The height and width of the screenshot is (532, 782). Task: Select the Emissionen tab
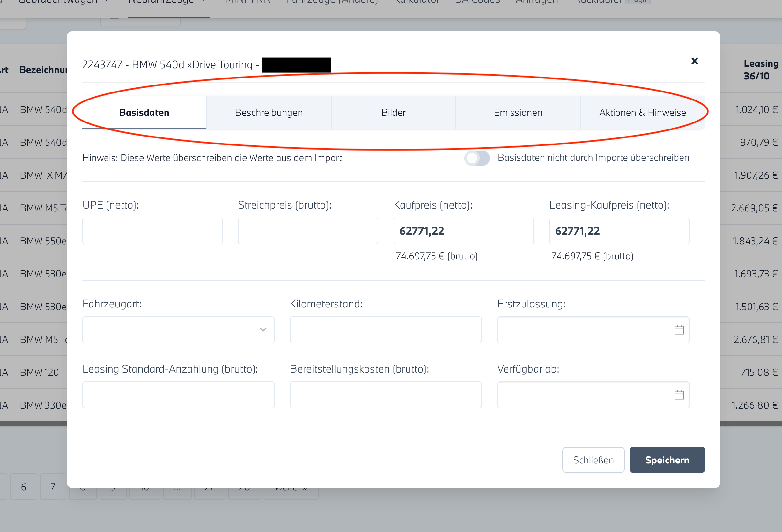518,112
